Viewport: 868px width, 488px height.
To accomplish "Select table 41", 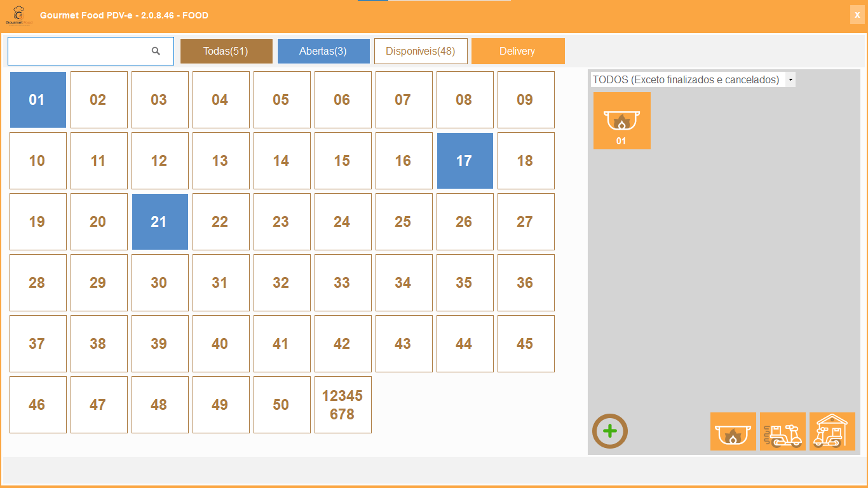I will tap(282, 344).
